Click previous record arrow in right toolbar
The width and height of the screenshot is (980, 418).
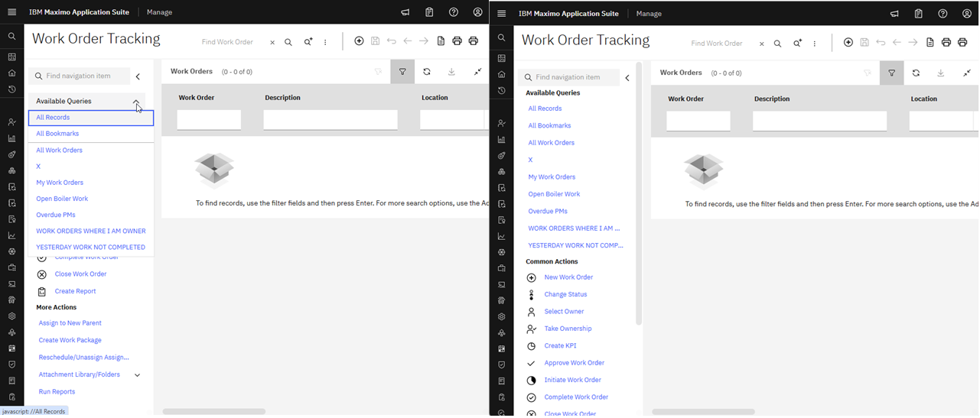[897, 43]
